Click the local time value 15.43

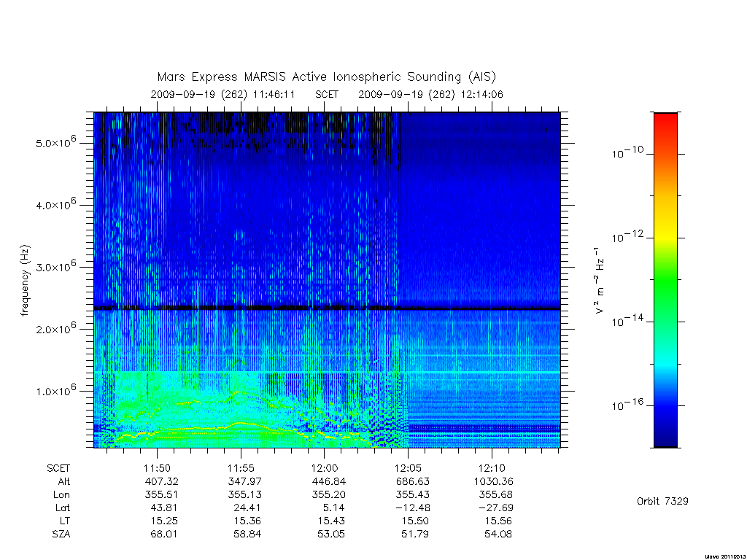click(x=331, y=521)
